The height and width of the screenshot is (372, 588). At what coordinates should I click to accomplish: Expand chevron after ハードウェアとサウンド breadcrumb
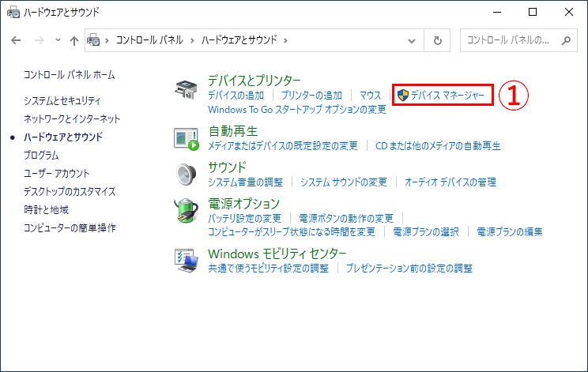tap(286, 40)
